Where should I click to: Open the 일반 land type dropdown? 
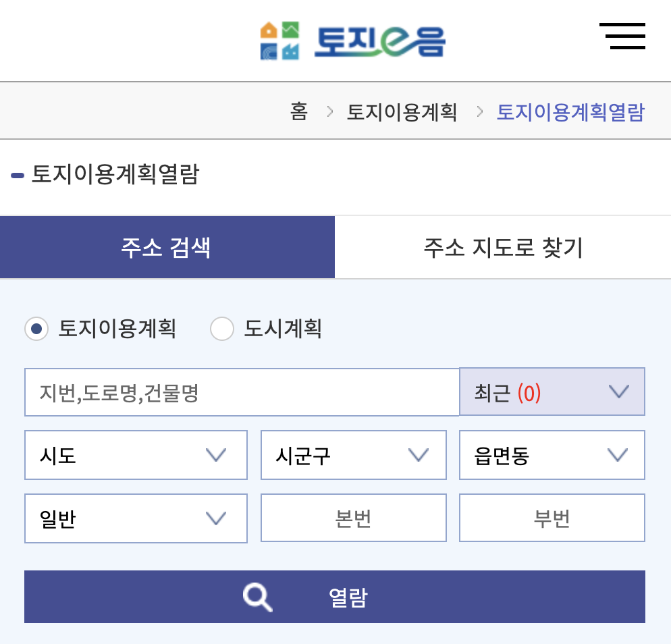coord(136,518)
